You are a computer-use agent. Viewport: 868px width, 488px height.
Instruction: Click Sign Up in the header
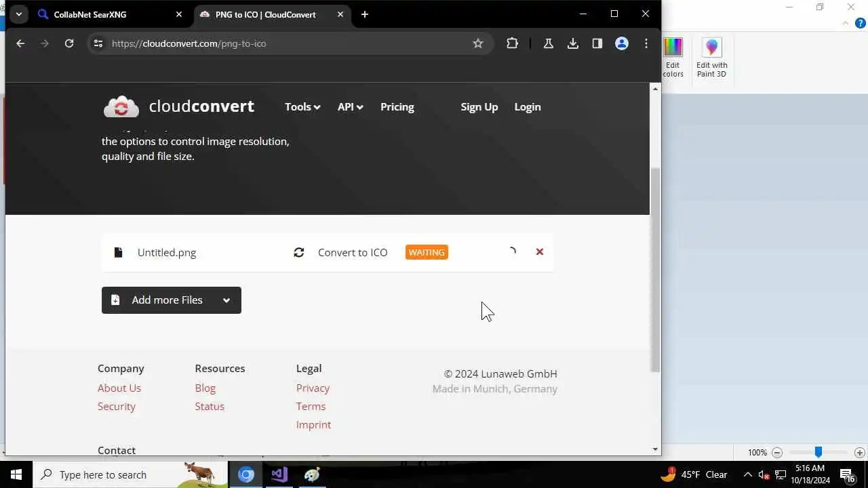tap(479, 106)
